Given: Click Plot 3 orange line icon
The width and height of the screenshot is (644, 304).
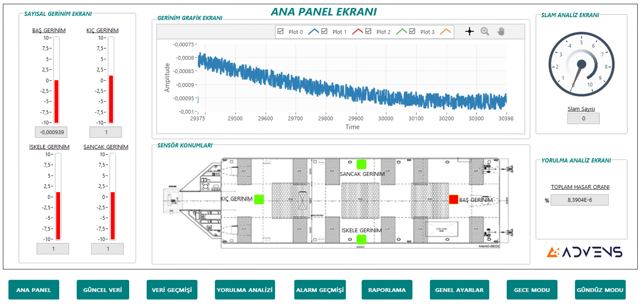Looking at the screenshot, I should click(445, 32).
